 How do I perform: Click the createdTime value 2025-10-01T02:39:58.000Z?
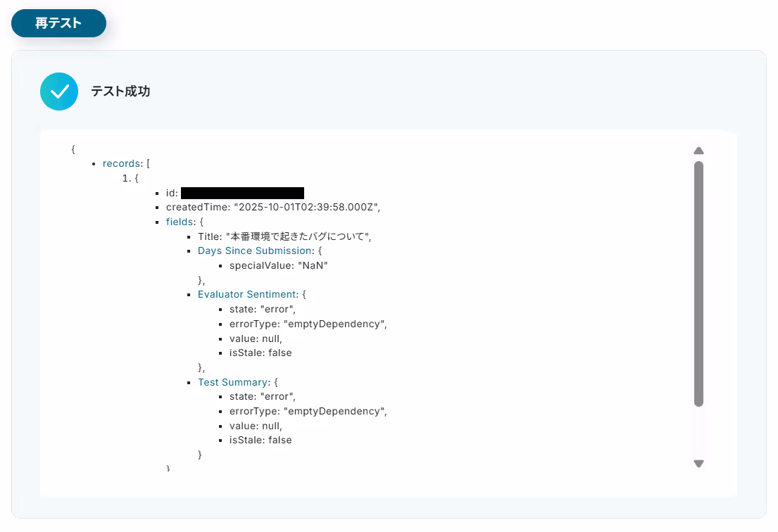(x=307, y=208)
